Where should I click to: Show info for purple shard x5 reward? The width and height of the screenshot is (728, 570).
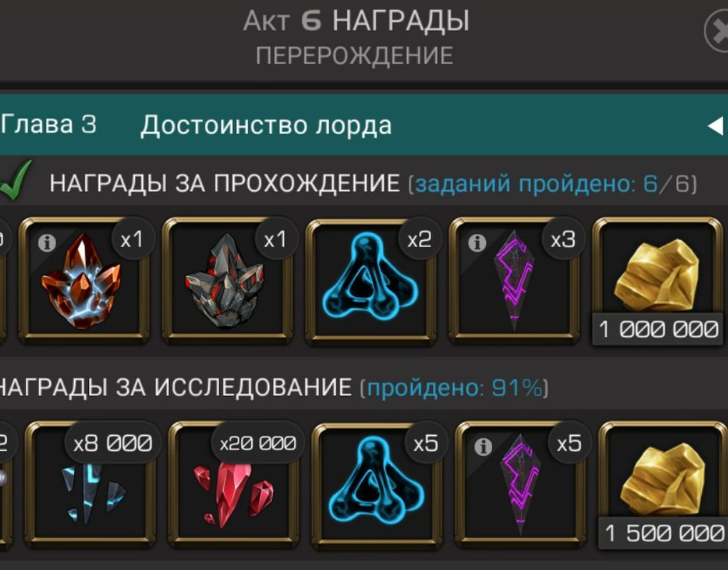pos(483,447)
